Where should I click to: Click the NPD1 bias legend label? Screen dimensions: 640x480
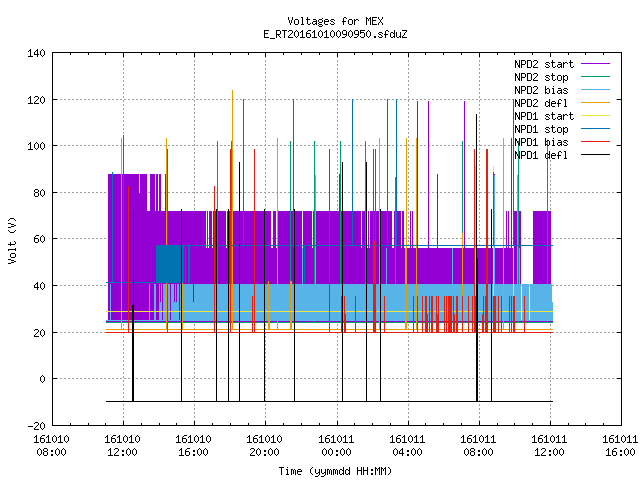541,142
